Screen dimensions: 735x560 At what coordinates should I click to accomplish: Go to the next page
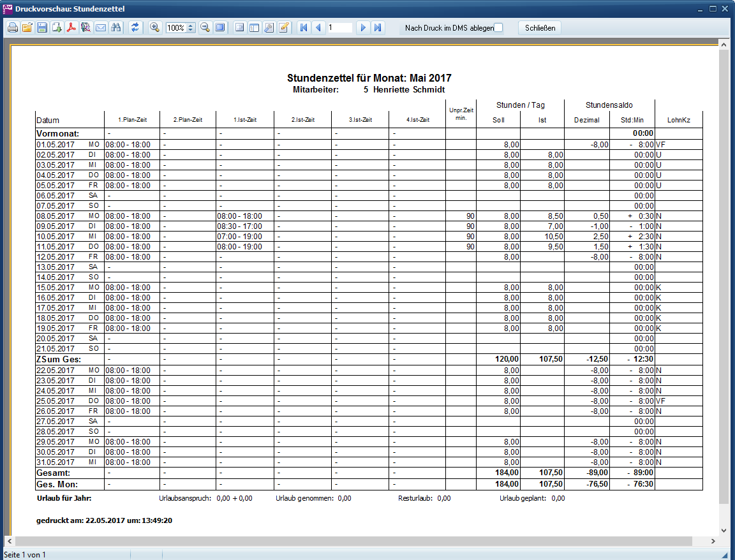[363, 28]
